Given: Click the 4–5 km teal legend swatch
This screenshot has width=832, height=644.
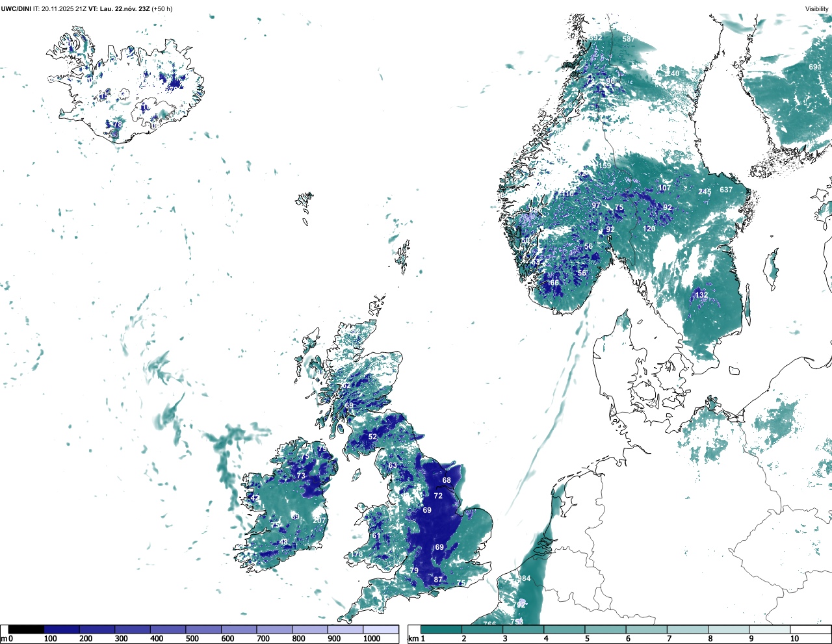Looking at the screenshot, I should click(565, 630).
